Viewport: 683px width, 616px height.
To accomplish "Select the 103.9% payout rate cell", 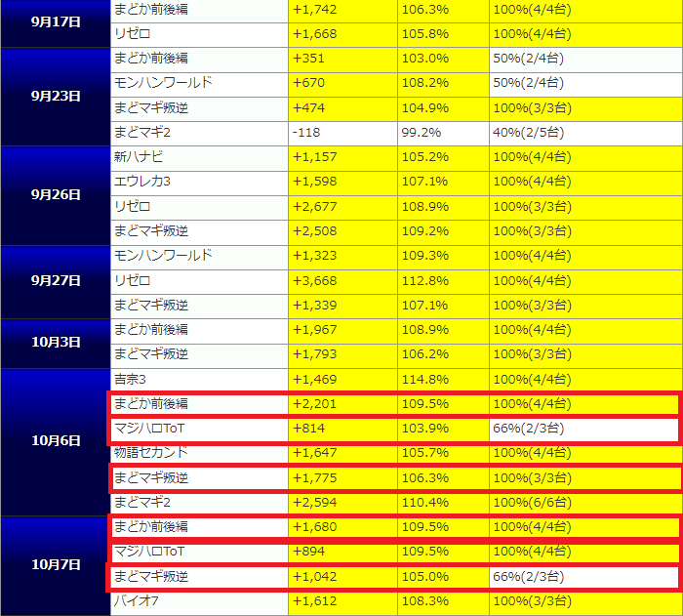I will (443, 429).
